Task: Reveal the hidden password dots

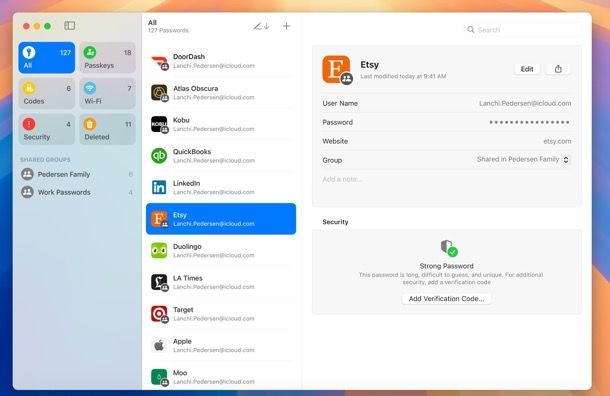Action: coord(529,122)
